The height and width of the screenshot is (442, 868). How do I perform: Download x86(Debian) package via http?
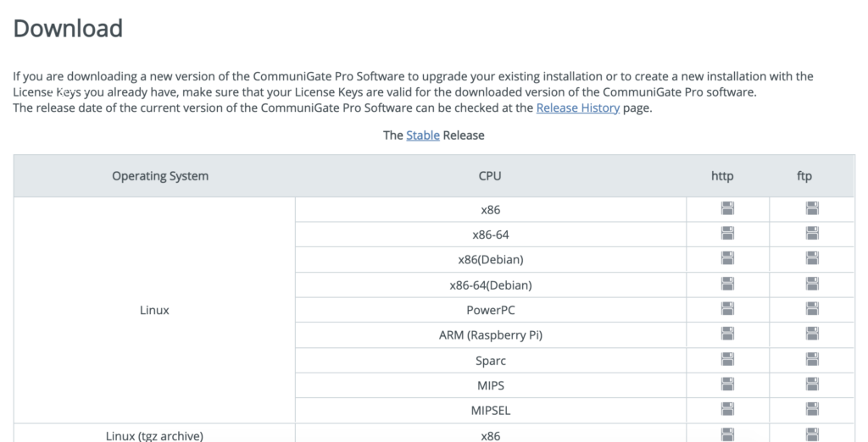727,259
